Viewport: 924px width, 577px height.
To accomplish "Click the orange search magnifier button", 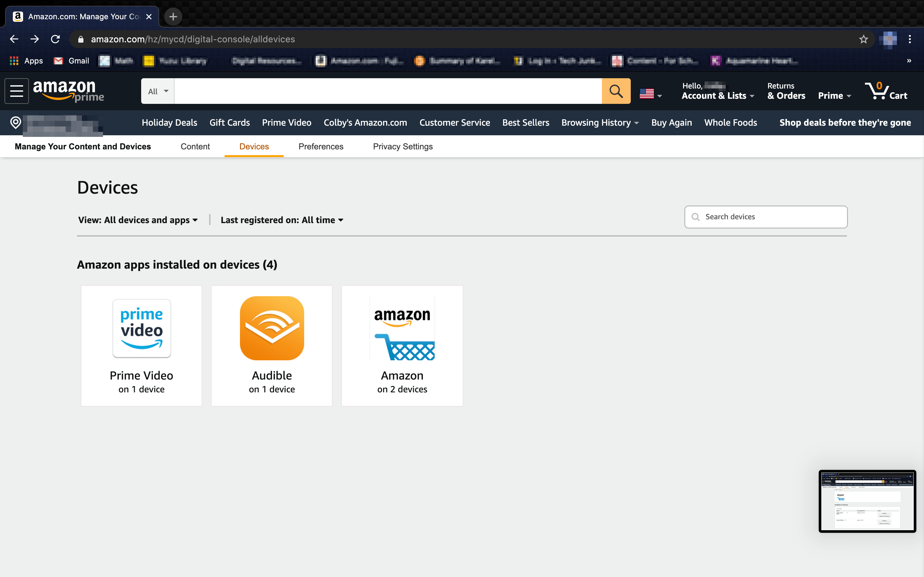I will (616, 91).
